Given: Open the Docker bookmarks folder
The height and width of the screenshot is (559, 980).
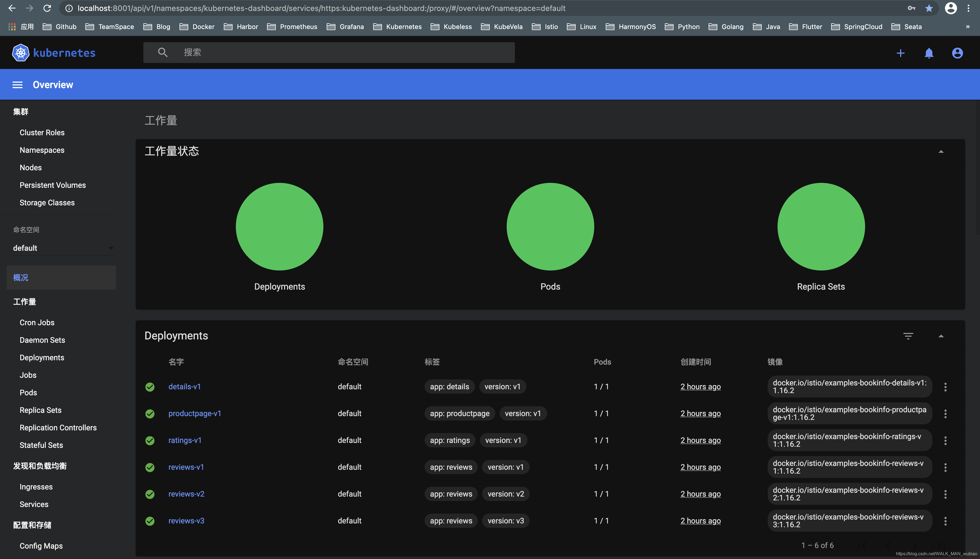Looking at the screenshot, I should coord(197,27).
